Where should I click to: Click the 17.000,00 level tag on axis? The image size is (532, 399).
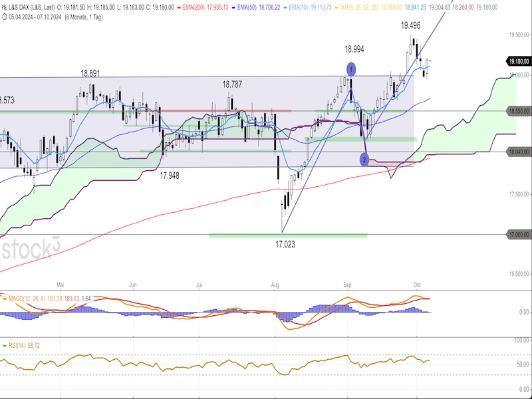pos(518,235)
